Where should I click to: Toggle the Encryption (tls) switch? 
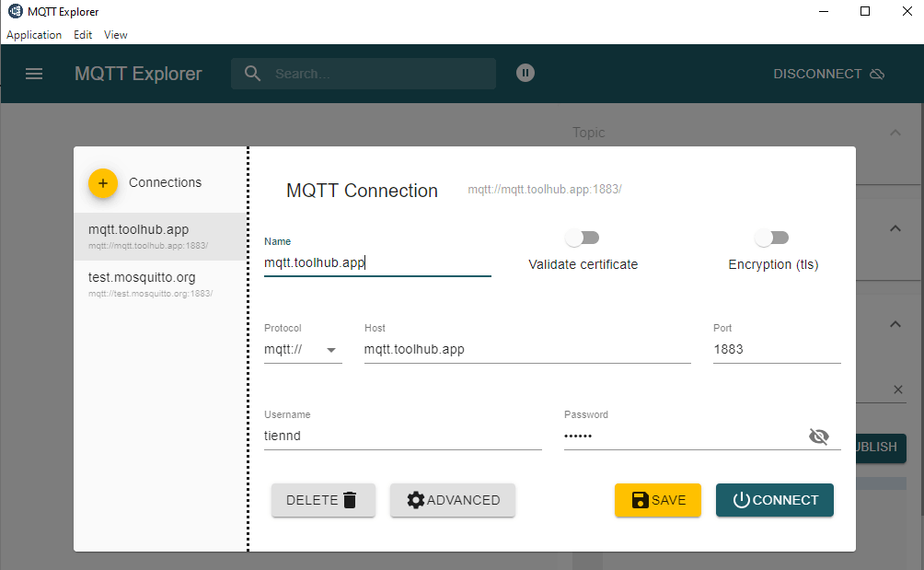pyautogui.click(x=772, y=238)
